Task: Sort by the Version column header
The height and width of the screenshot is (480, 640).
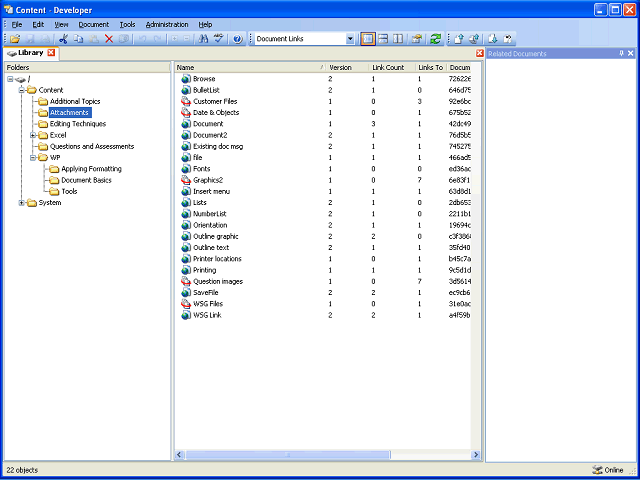Action: pos(348,67)
